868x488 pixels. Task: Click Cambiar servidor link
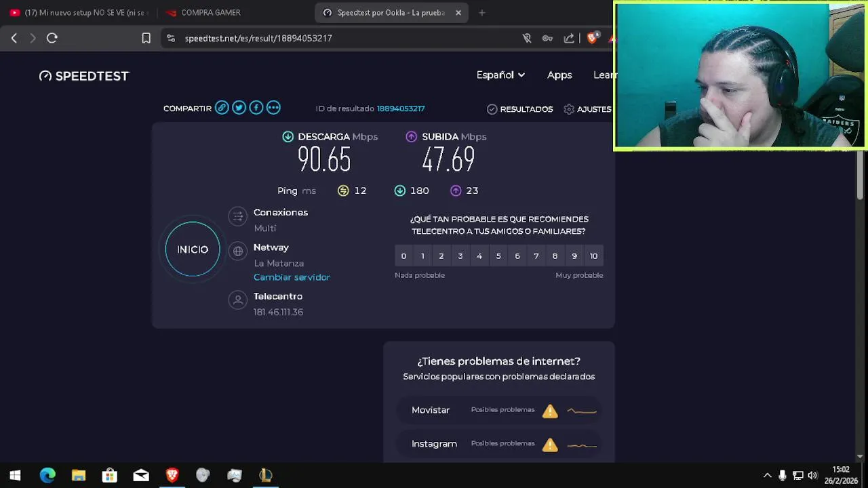(x=292, y=277)
